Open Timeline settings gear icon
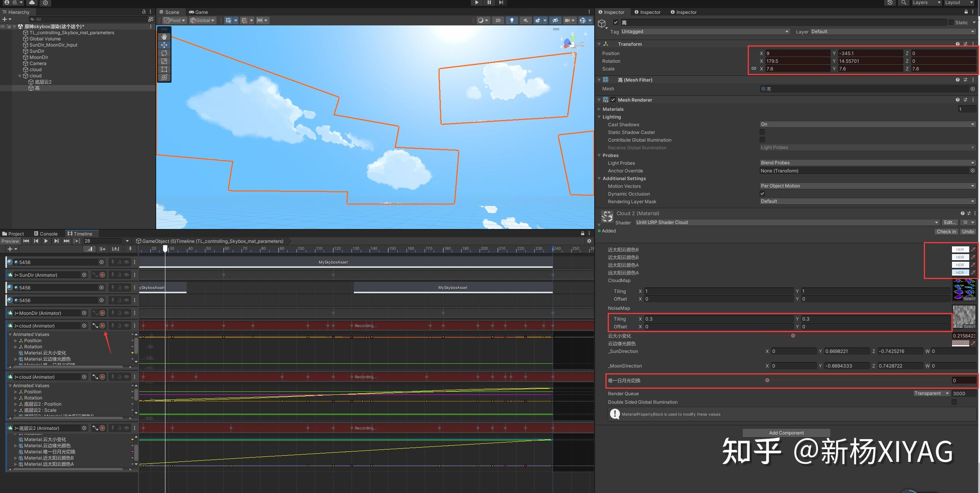The image size is (980, 493). pos(589,241)
